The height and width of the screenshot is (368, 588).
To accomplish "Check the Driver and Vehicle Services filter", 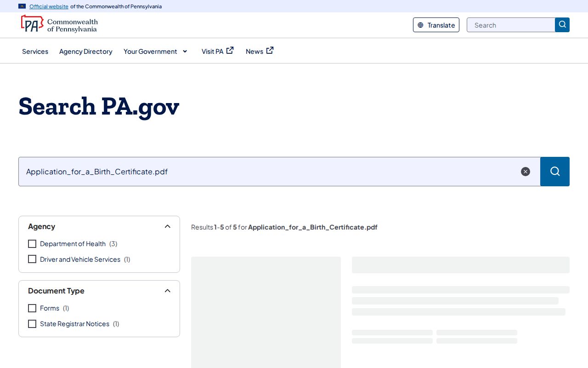I will 32,259.
